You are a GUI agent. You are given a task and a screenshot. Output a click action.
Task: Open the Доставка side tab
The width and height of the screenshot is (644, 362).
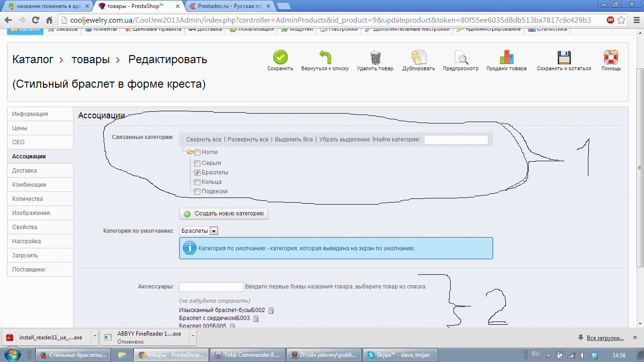point(40,171)
